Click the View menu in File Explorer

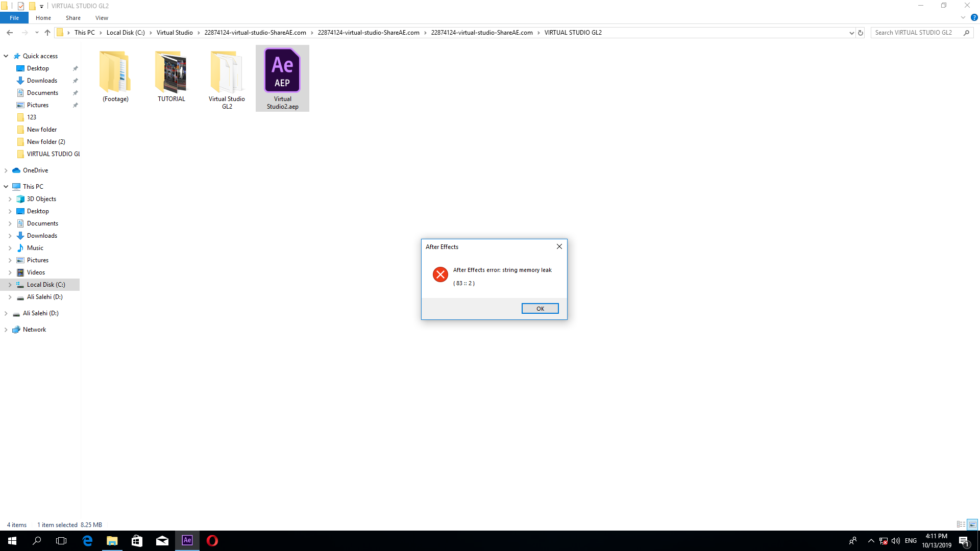coord(102,18)
